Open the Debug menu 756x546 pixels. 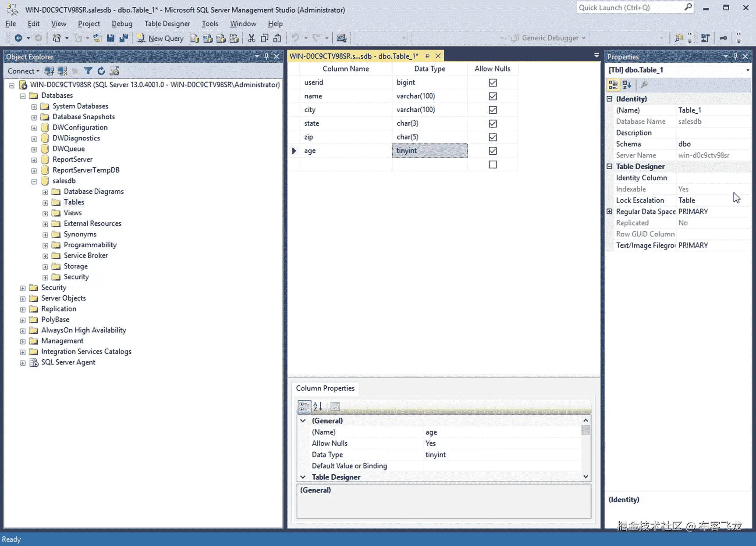(122, 24)
